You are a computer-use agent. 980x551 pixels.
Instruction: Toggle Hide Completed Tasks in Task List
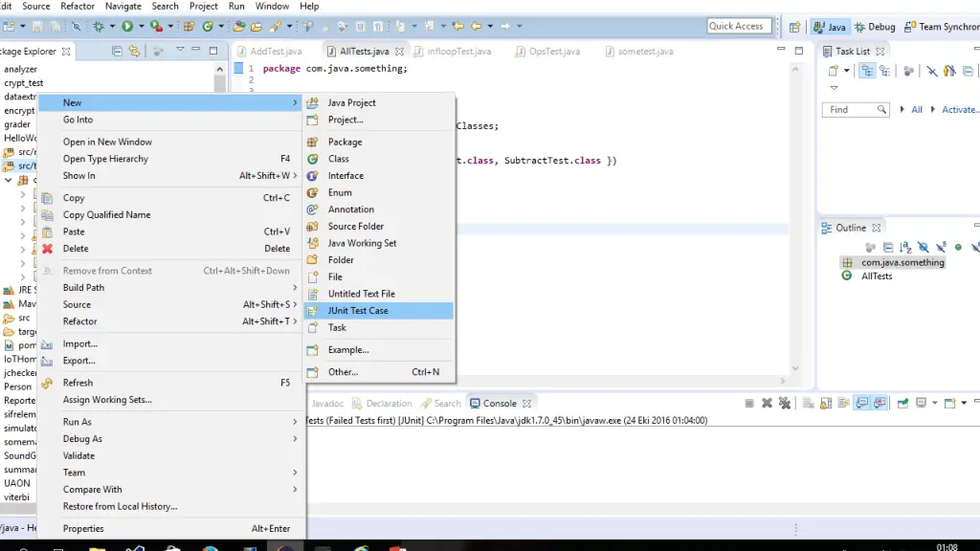932,71
